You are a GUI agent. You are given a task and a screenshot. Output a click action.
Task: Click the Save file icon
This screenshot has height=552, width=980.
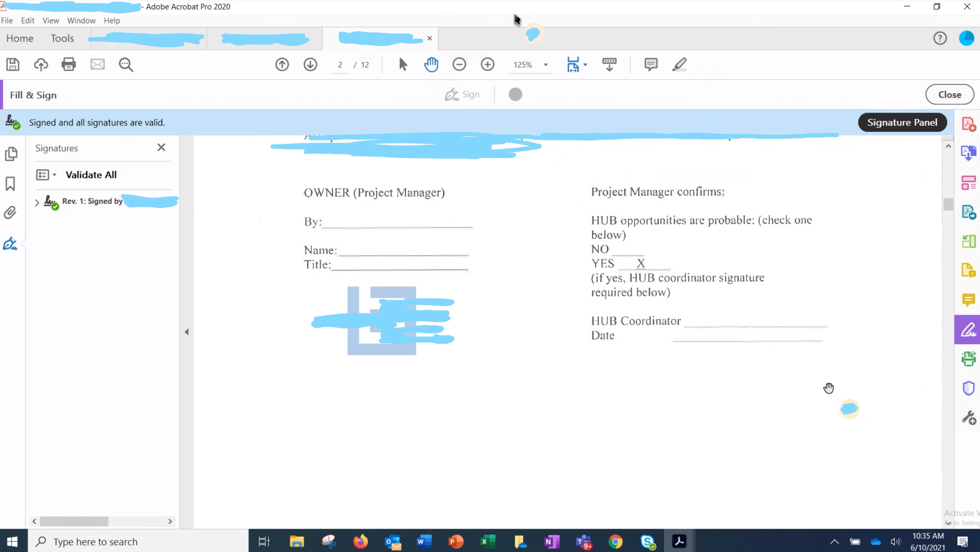pos(13,64)
